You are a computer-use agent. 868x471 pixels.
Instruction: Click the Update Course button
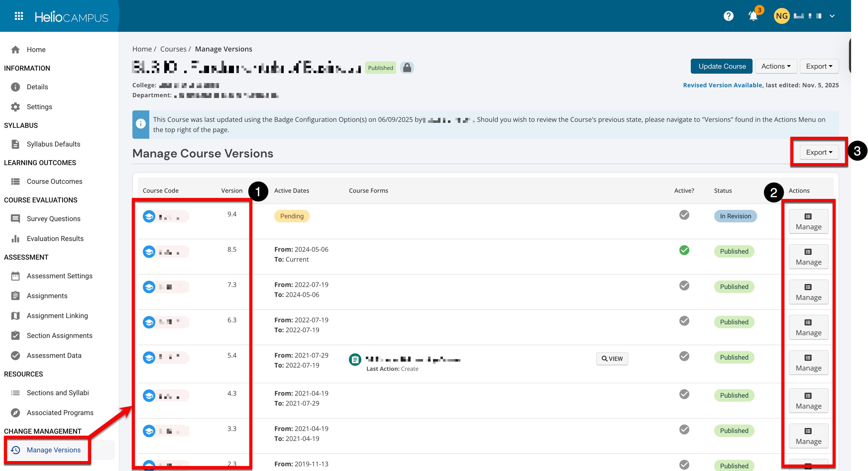pyautogui.click(x=721, y=66)
